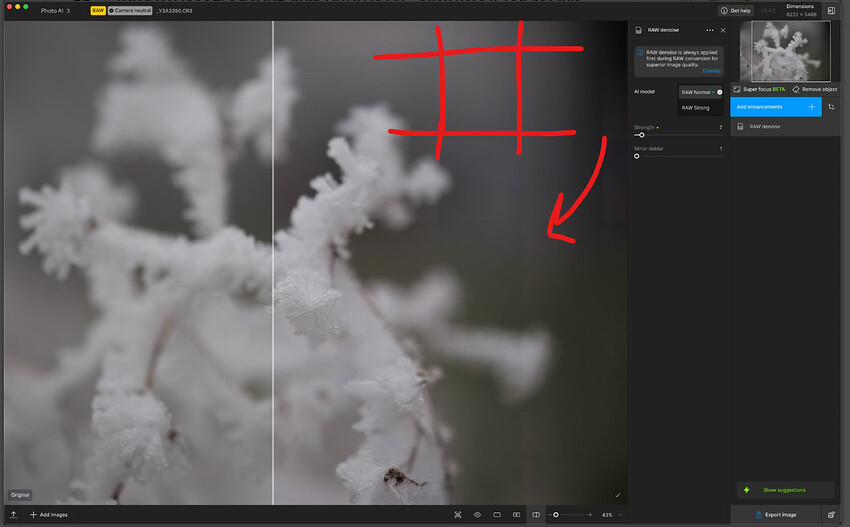Click the face detection view icon
This screenshot has height=527, width=850.
click(x=458, y=515)
